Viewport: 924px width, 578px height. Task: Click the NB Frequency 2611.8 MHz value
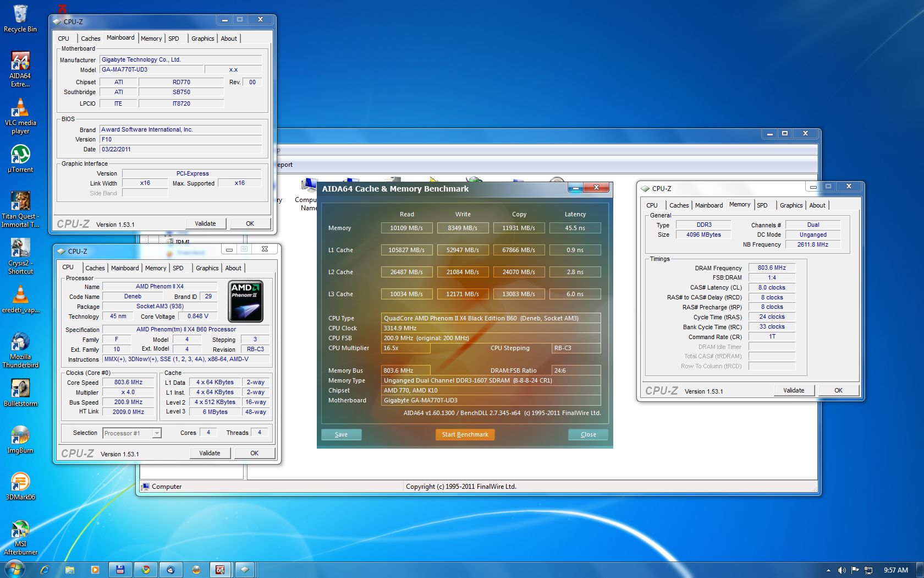[x=812, y=244]
